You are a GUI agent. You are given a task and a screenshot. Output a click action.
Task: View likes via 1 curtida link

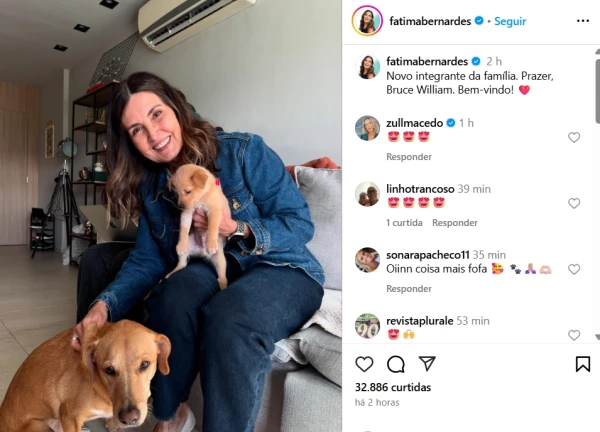(x=404, y=222)
